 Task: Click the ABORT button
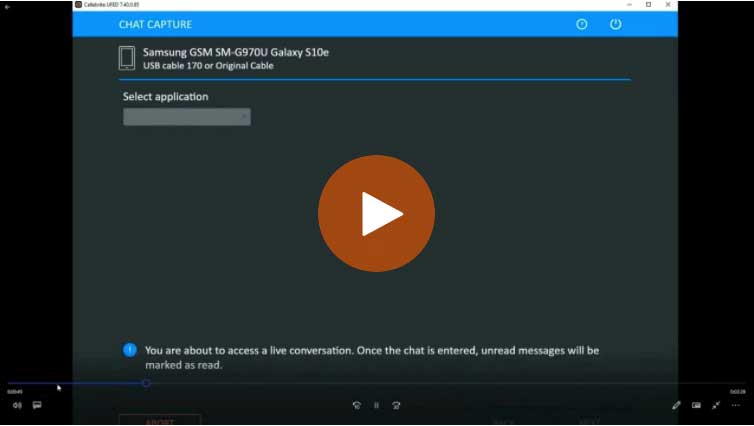[160, 420]
